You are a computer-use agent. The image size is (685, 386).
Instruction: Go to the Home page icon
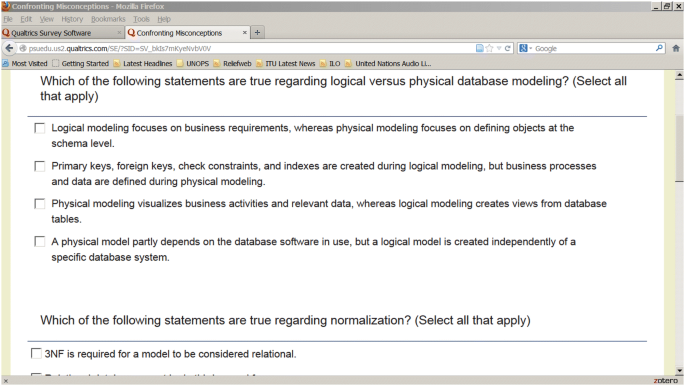point(676,48)
